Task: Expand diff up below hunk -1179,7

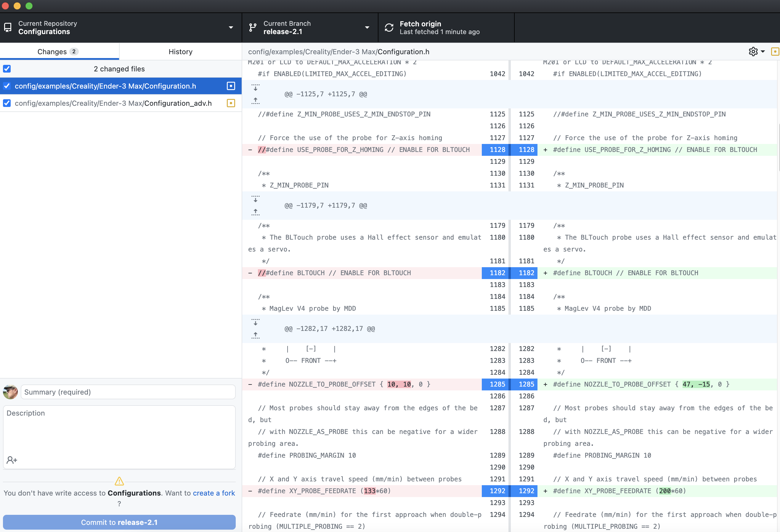Action: tap(256, 212)
